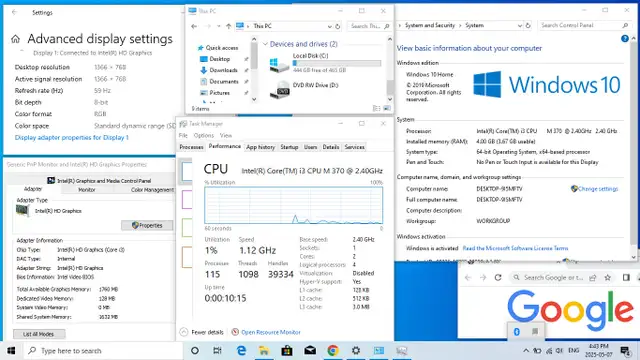This screenshot has height=360, width=640.
Task: Open Task Manager View menu
Action: [x=226, y=136]
